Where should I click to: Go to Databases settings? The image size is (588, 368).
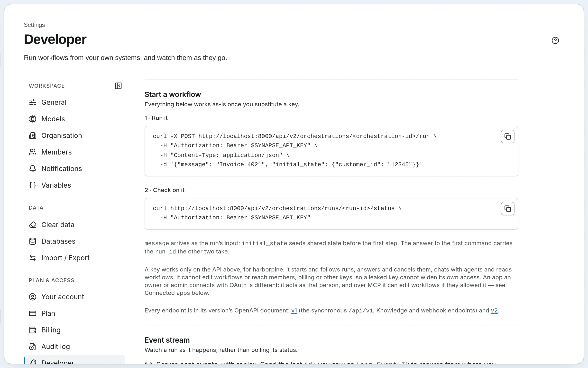pos(74,241)
